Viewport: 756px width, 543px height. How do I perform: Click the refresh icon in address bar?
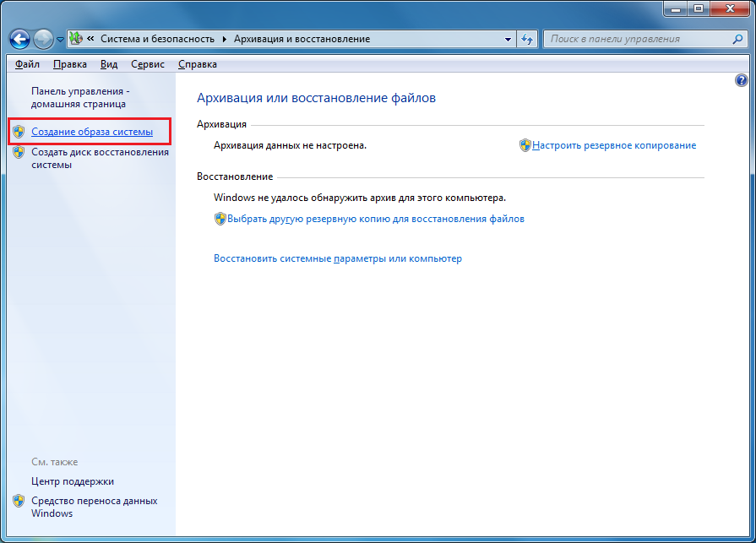coord(526,38)
